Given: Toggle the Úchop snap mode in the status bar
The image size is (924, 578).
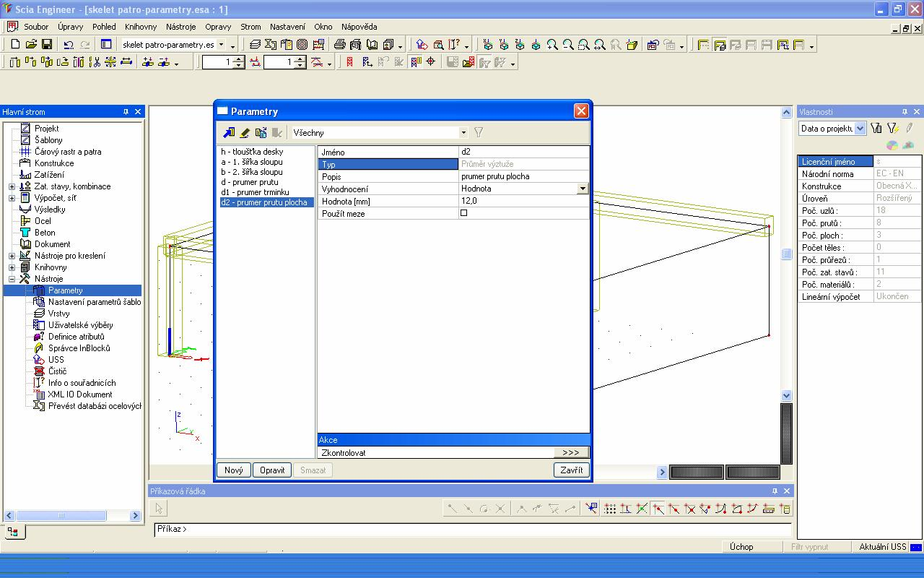Looking at the screenshot, I should 741,547.
